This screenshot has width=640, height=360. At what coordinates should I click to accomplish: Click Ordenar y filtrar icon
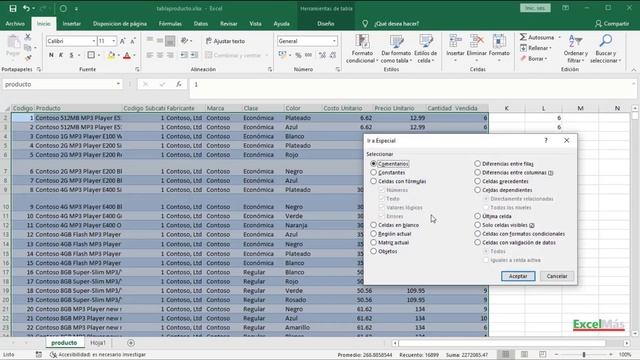(x=575, y=41)
